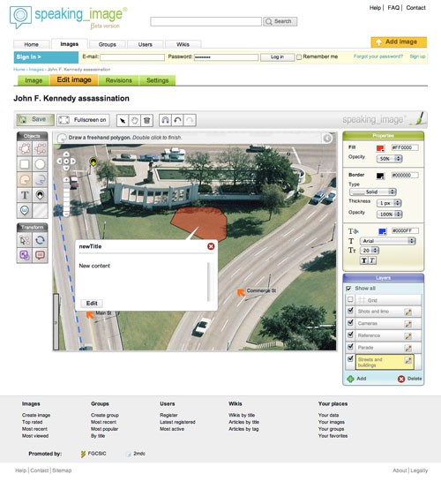Click the Edit button in popup
Screen dimensions: 441x504
(x=92, y=303)
